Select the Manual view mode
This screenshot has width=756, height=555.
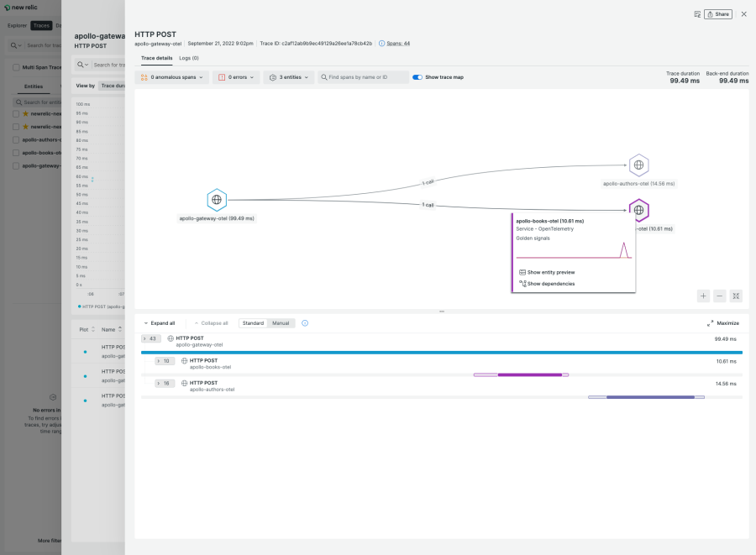281,323
